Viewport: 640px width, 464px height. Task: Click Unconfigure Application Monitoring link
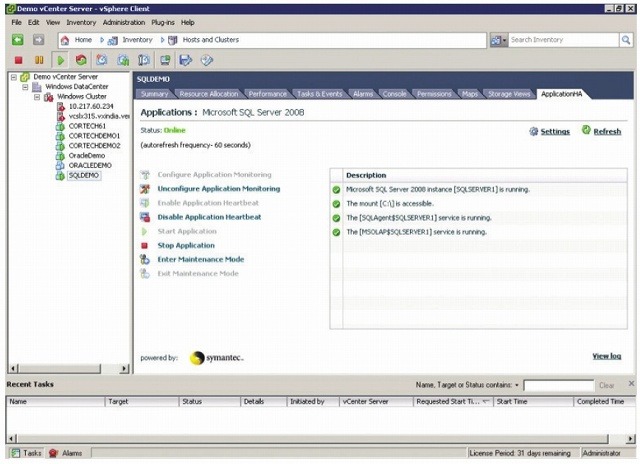[219, 189]
